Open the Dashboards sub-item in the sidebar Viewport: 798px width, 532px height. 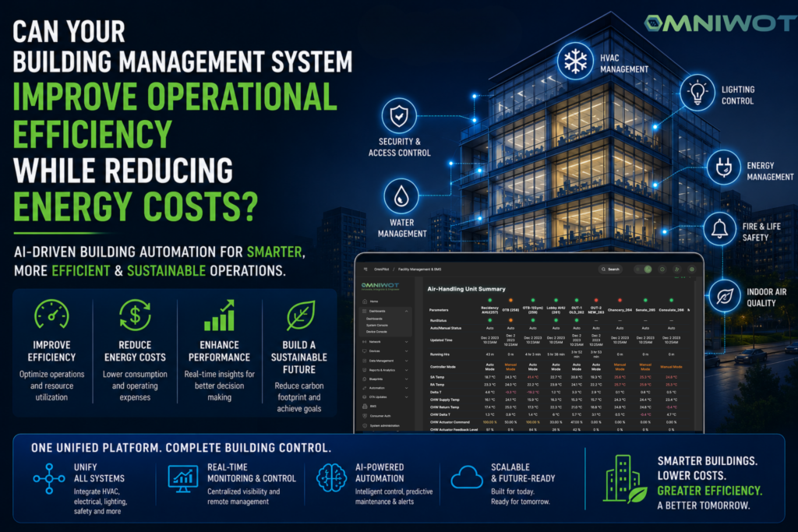click(x=374, y=319)
